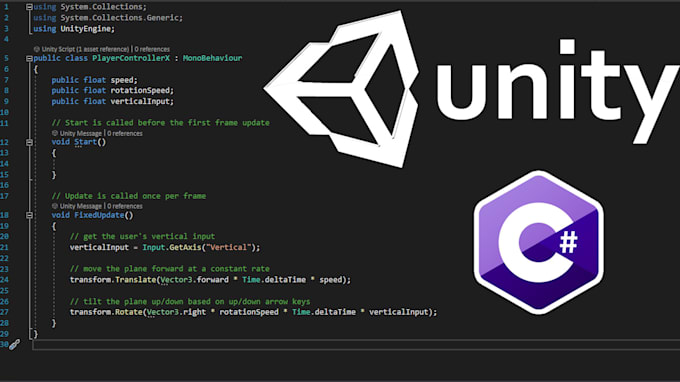Click the PlayerControllerX class name
Screen dimensions: 680x382
(131, 58)
